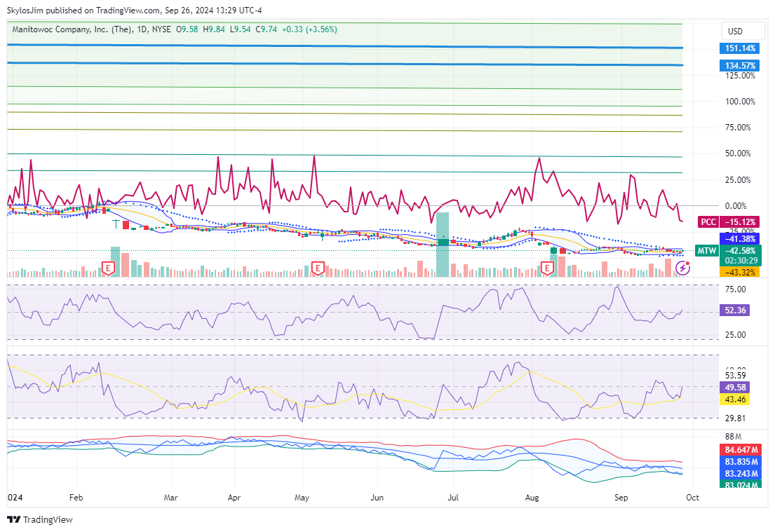Select the May label on time axis

(302, 498)
